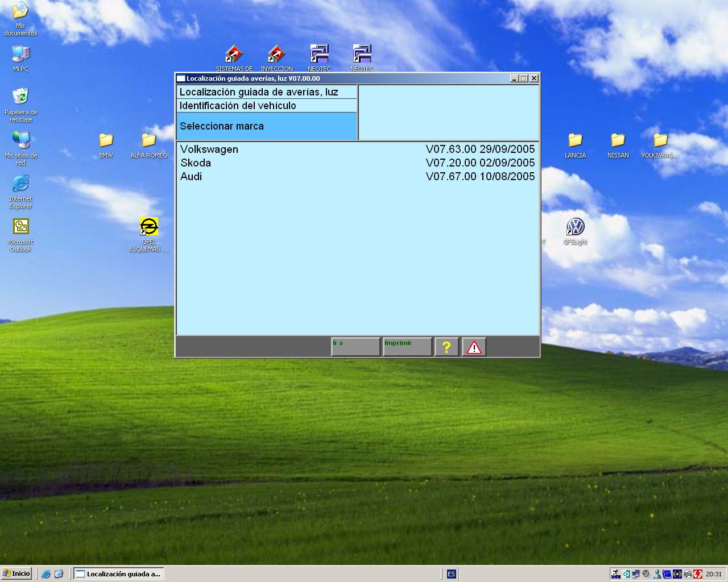Launch Internet Explorer from the desktop

(x=20, y=191)
